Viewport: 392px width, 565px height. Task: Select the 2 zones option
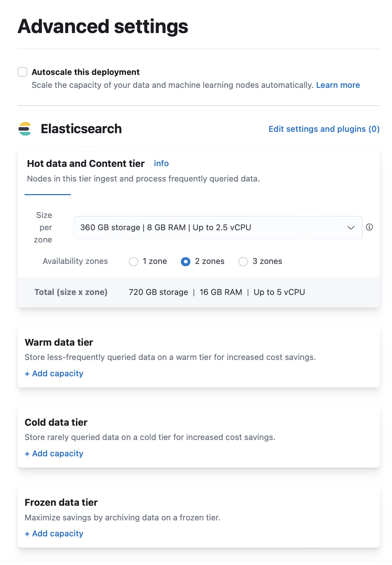[185, 262]
